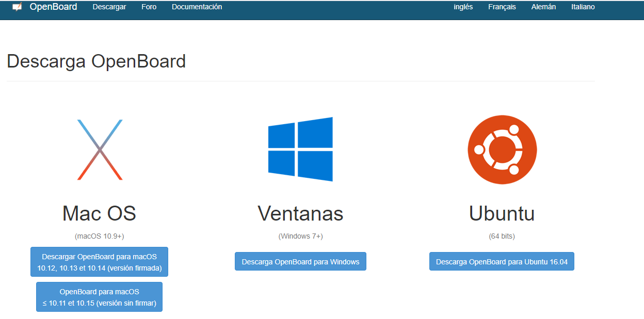
Task: Click the Ubuntu heading text
Action: coord(502,213)
